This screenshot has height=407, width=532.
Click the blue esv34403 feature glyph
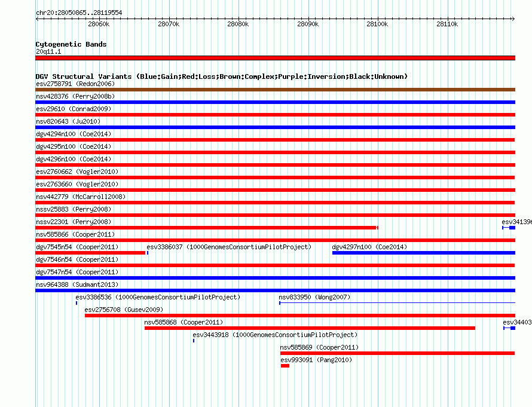[x=509, y=328]
